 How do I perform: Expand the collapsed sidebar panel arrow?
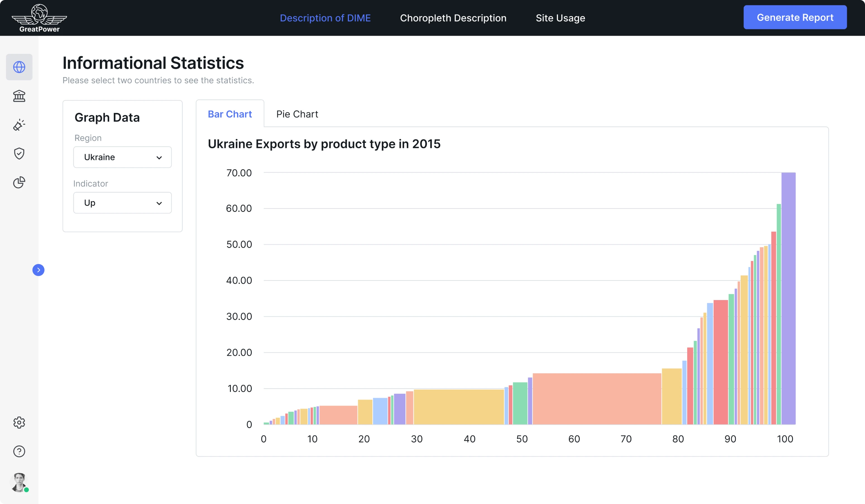click(39, 270)
